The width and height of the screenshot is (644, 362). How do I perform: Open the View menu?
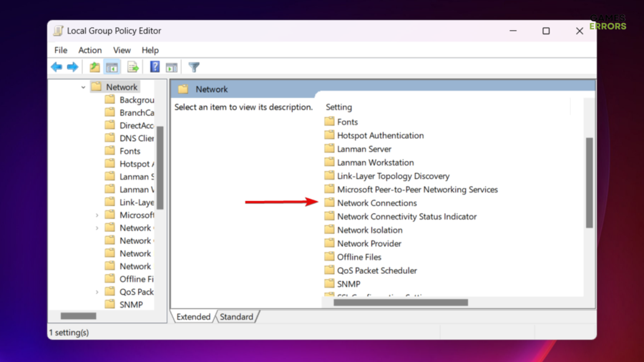122,50
